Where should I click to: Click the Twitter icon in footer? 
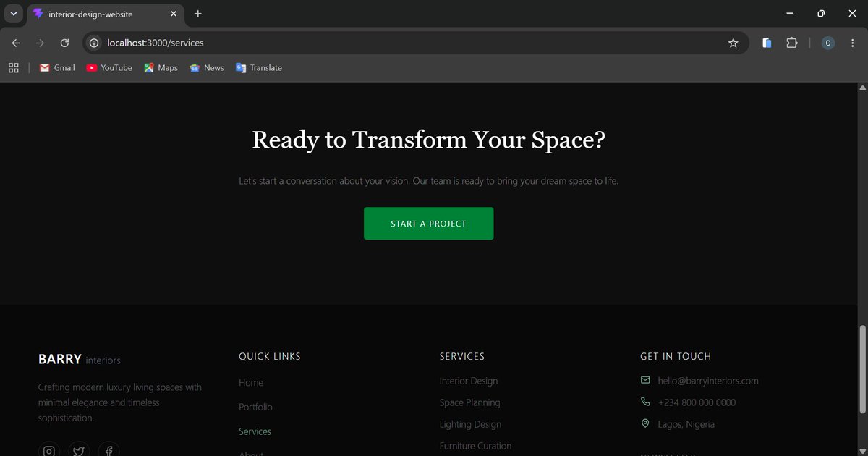pyautogui.click(x=79, y=449)
